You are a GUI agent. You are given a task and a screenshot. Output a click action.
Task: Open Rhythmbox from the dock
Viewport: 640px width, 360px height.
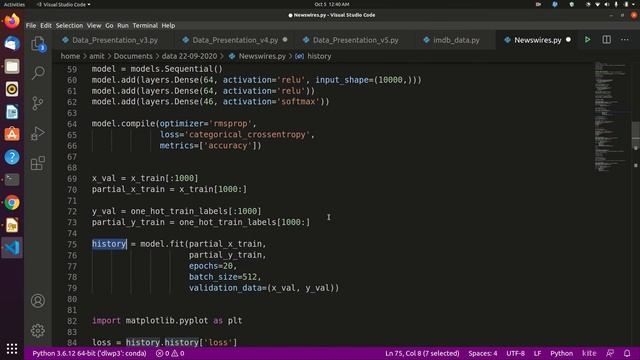pos(12,89)
